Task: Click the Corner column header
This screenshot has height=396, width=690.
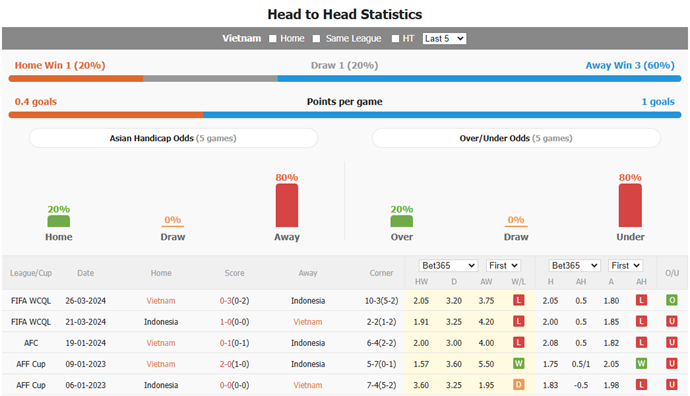Action: point(381,273)
